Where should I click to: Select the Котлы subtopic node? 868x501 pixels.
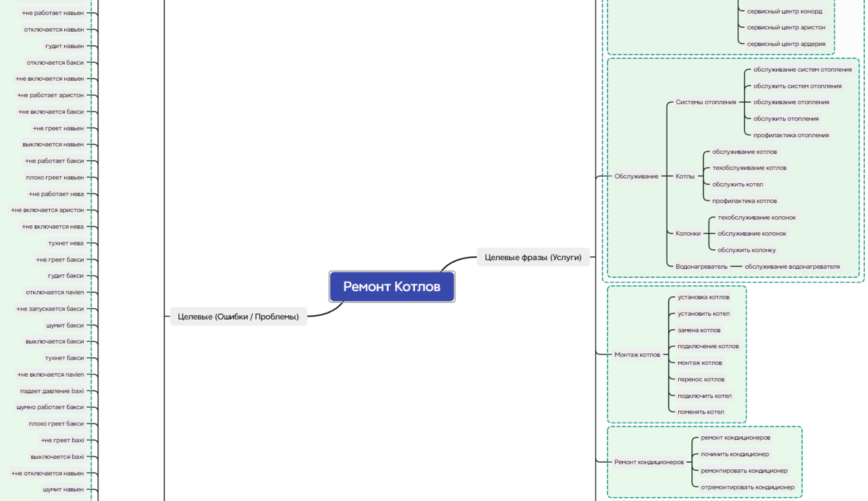(x=685, y=176)
